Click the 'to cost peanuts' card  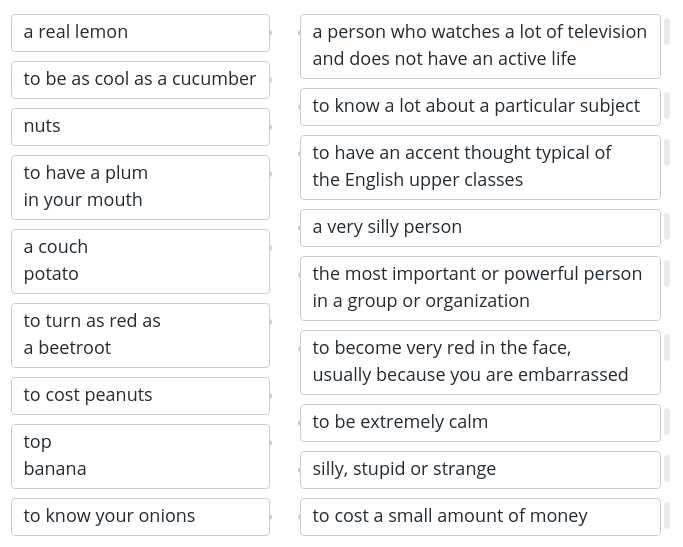point(140,396)
